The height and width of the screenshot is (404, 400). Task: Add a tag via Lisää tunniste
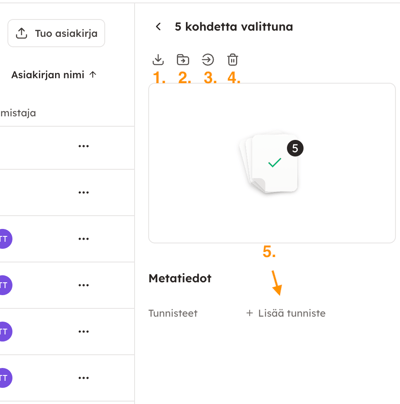point(286,313)
